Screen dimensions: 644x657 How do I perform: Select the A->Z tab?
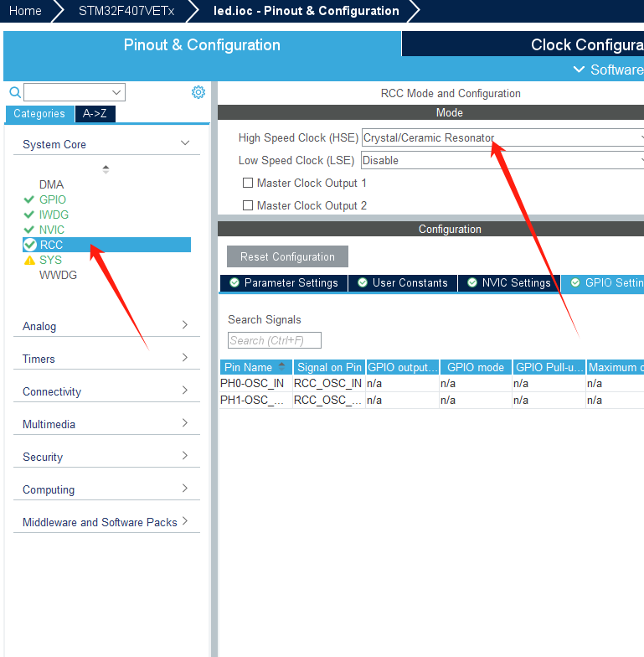coord(95,114)
